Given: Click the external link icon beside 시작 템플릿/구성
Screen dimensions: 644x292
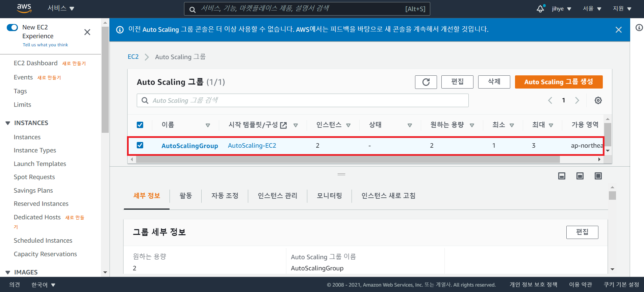Looking at the screenshot, I should [x=284, y=125].
